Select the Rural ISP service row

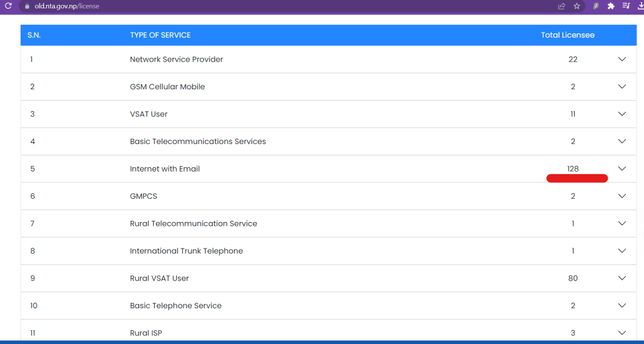tap(328, 331)
